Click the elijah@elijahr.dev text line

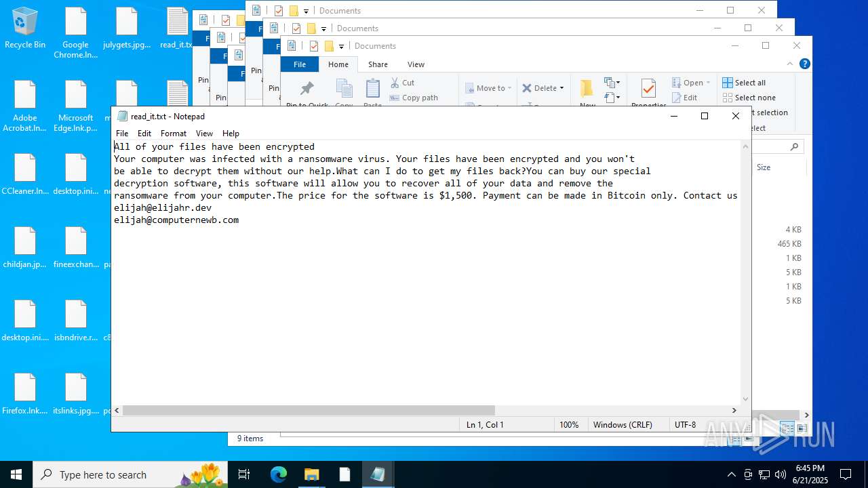pos(163,207)
